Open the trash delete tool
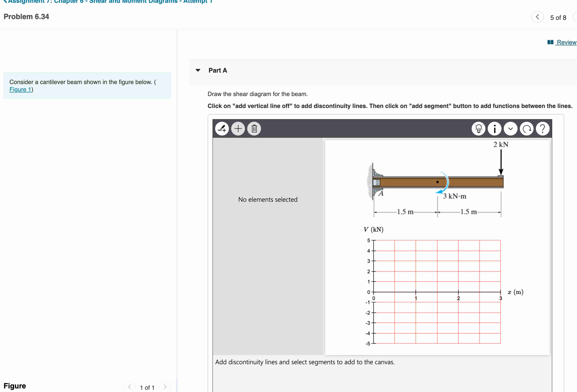Viewport: 577px width, 392px height. (x=254, y=129)
